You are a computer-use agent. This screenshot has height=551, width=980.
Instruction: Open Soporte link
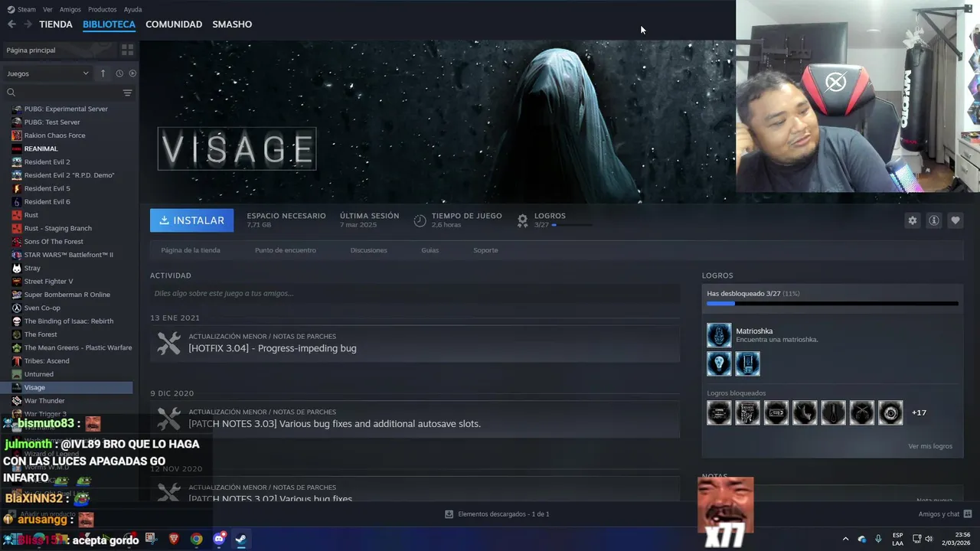tap(485, 250)
